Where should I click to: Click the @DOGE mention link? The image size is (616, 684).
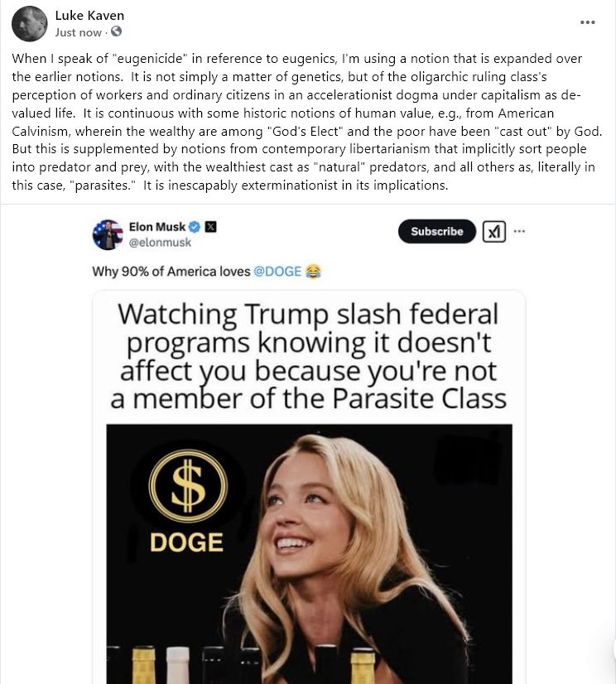click(x=277, y=272)
